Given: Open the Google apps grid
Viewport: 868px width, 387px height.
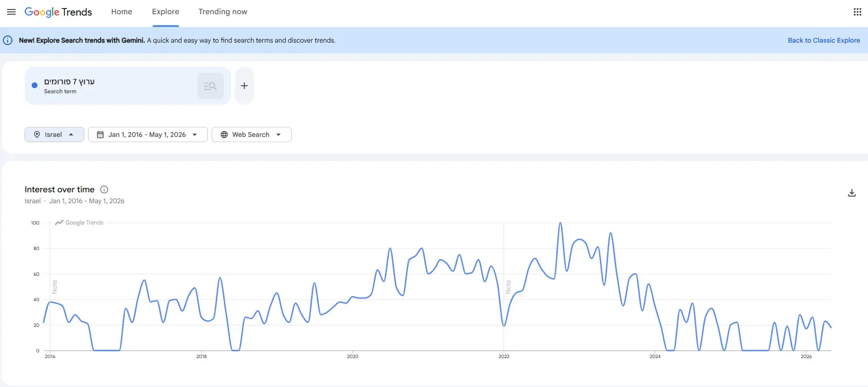Looking at the screenshot, I should (857, 12).
